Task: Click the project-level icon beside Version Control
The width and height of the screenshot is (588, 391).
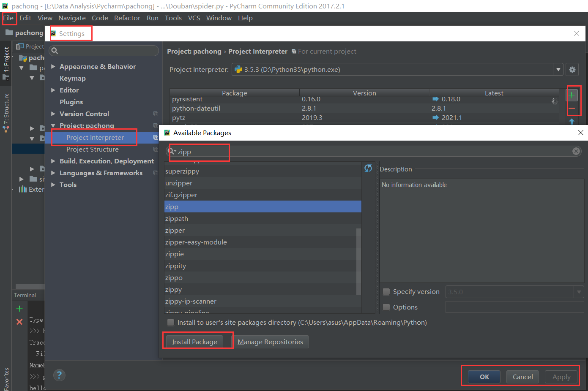Action: click(156, 114)
